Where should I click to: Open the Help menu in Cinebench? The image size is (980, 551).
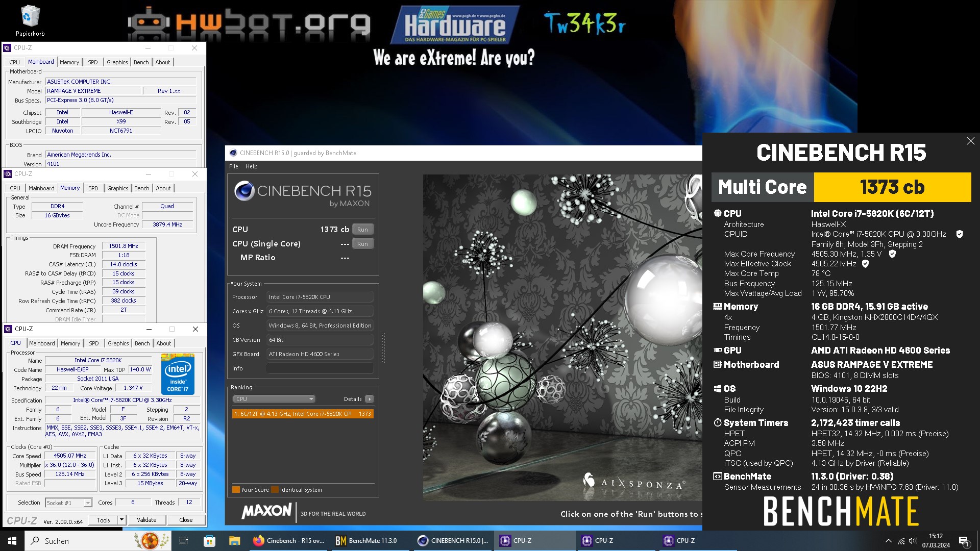point(251,166)
